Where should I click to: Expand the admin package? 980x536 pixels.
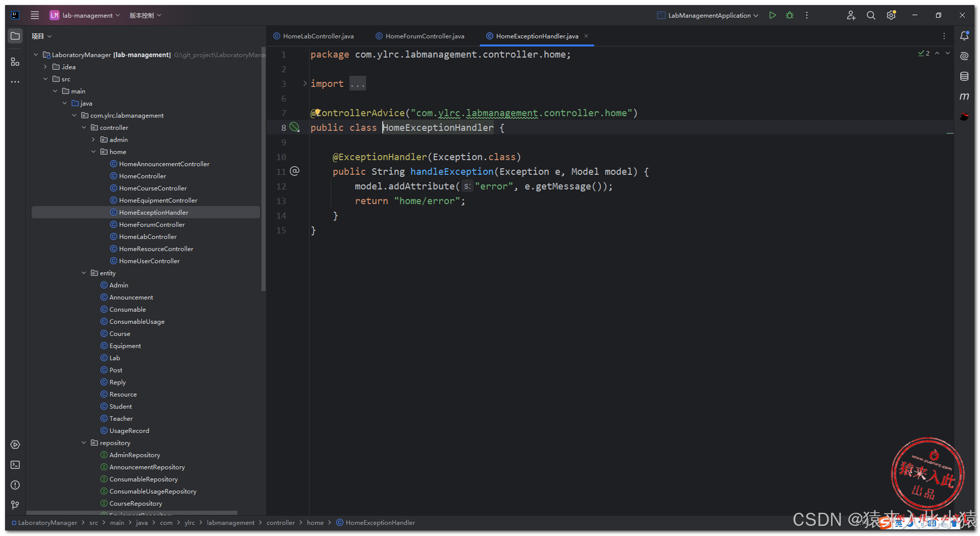[93, 139]
